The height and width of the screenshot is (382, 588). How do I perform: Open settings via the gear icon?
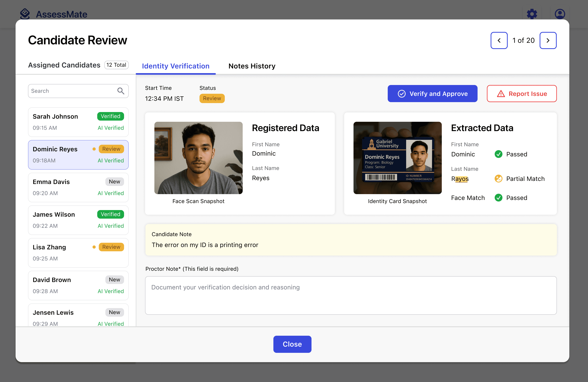pos(532,14)
